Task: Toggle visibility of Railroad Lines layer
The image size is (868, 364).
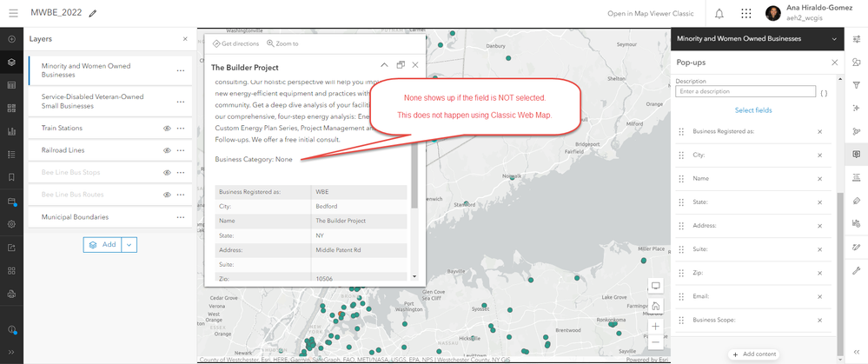Action: (167, 150)
